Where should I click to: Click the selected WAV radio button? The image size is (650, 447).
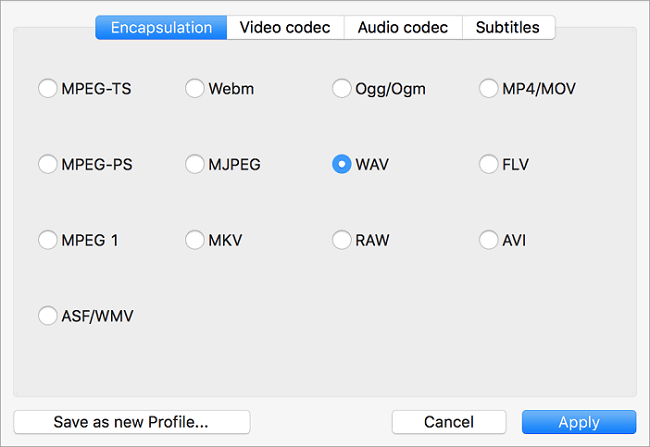[341, 164]
